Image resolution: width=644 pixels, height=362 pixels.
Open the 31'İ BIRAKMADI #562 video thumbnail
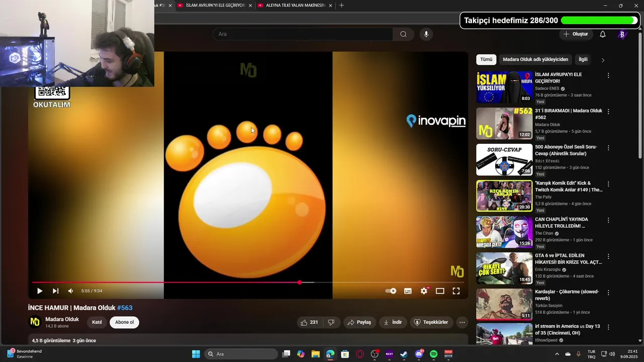504,124
